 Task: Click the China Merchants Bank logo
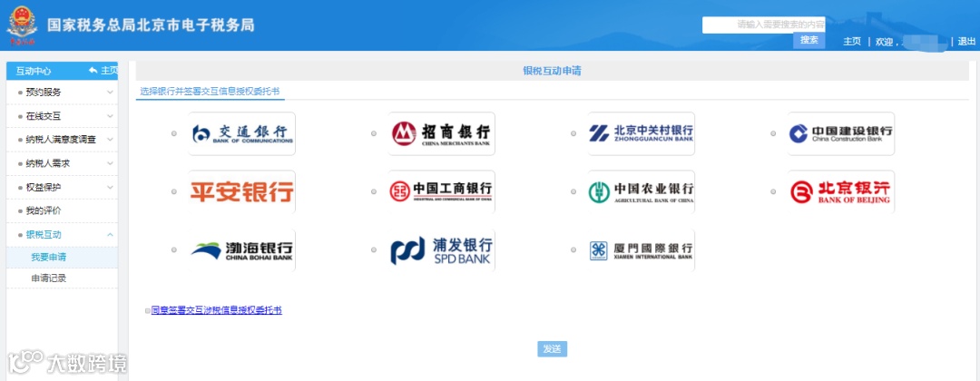tap(441, 133)
